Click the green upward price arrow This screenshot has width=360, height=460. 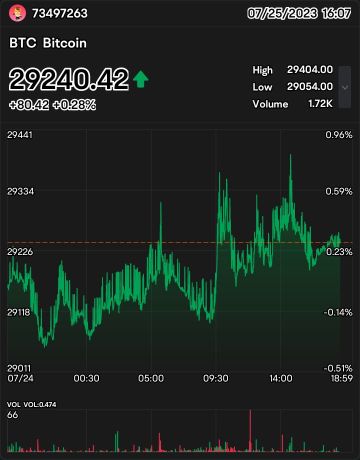[x=141, y=79]
